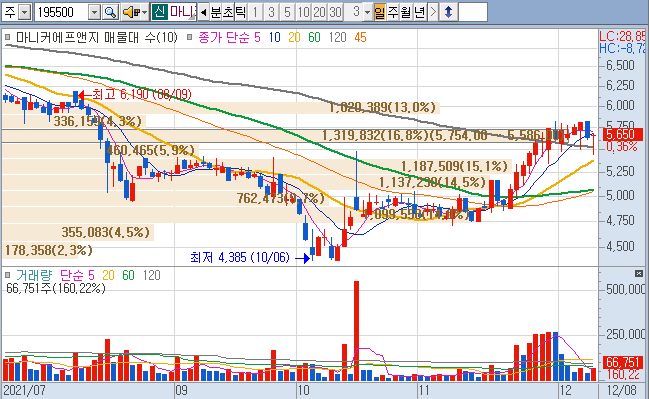This screenshot has height=399, width=649.
Task: Select the 1 interval button
Action: (x=256, y=12)
